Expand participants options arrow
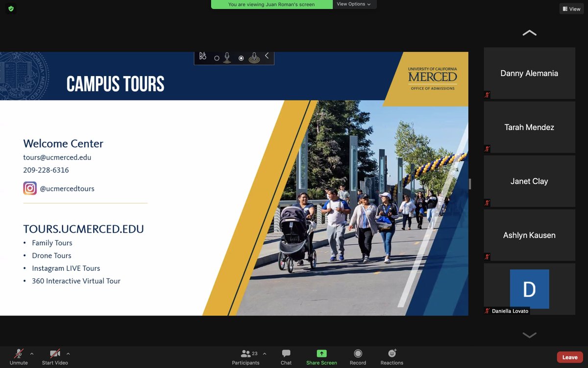 (x=265, y=353)
